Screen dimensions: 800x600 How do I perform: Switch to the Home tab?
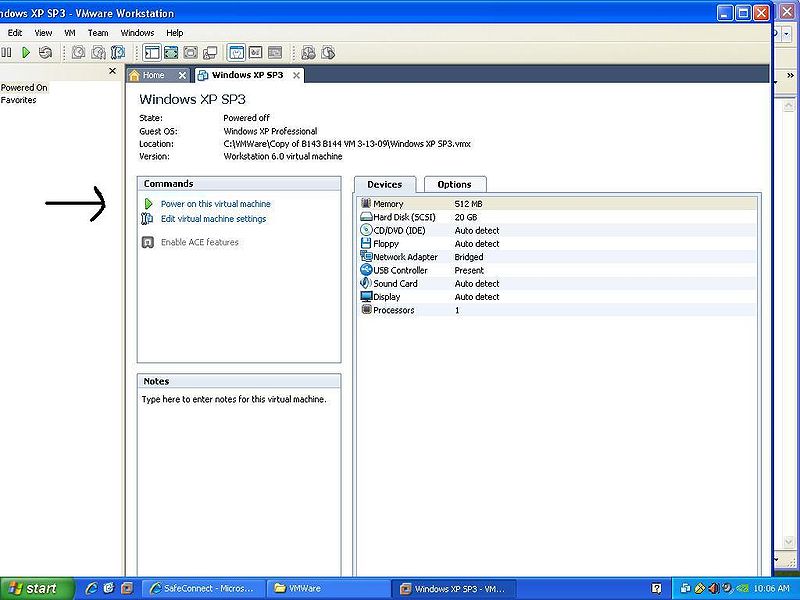click(x=153, y=76)
